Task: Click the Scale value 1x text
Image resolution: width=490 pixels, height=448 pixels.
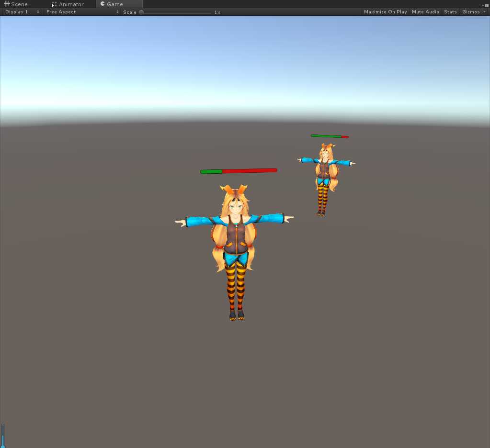Action: [x=217, y=12]
